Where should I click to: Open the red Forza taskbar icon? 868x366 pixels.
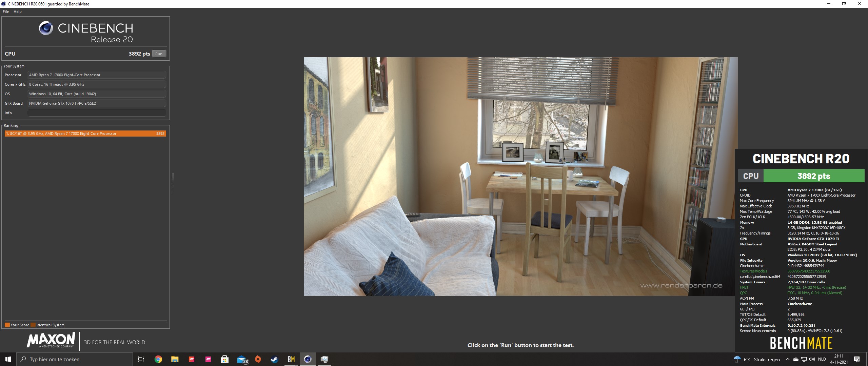click(191, 359)
